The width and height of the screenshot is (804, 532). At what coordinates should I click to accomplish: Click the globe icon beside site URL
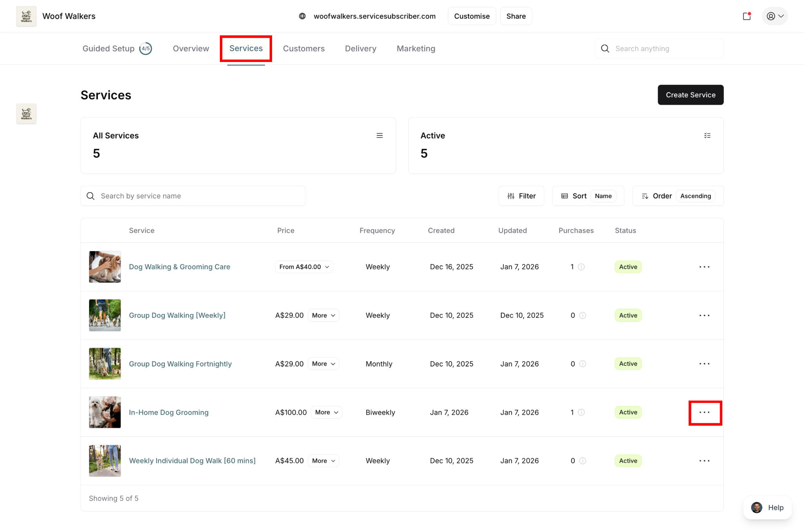[302, 16]
